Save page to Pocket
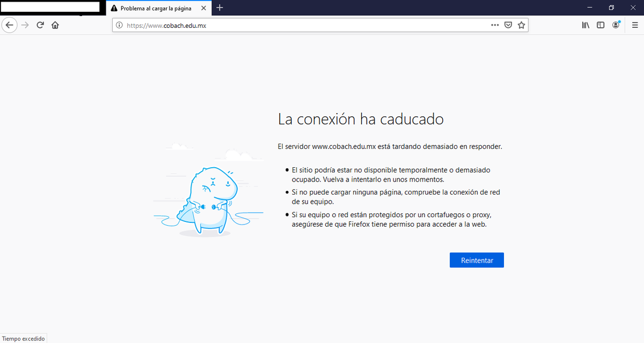The width and height of the screenshot is (644, 343). coord(508,25)
